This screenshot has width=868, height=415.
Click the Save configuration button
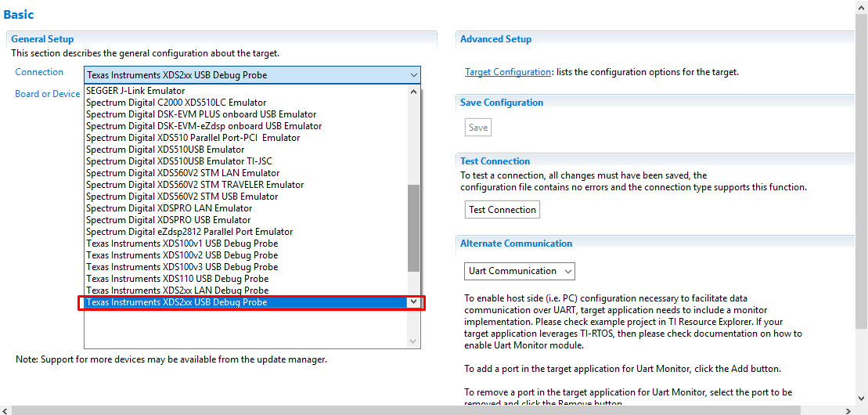[x=478, y=128]
